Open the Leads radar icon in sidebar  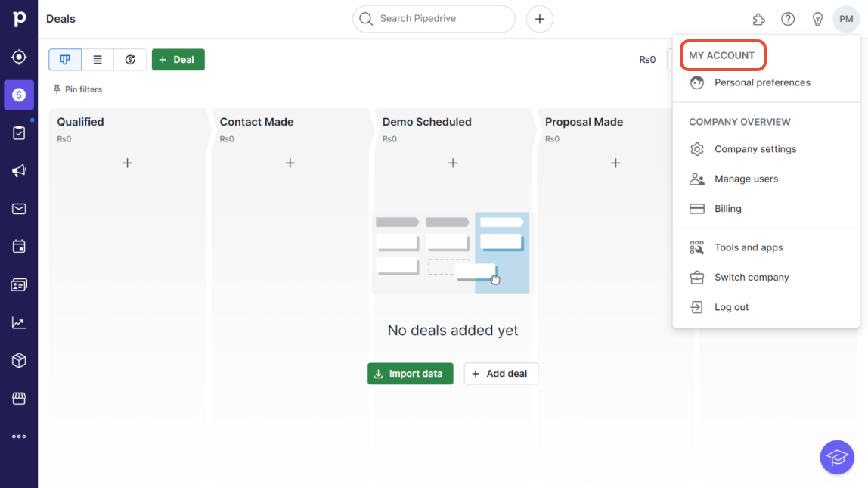coord(19,57)
